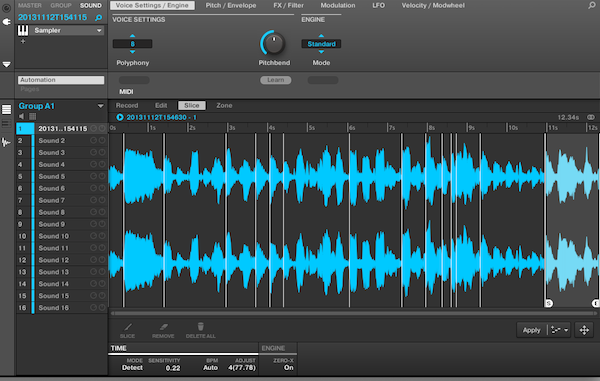Select Sound 7 in the list
Screen dimensions: 600x381
[51, 200]
